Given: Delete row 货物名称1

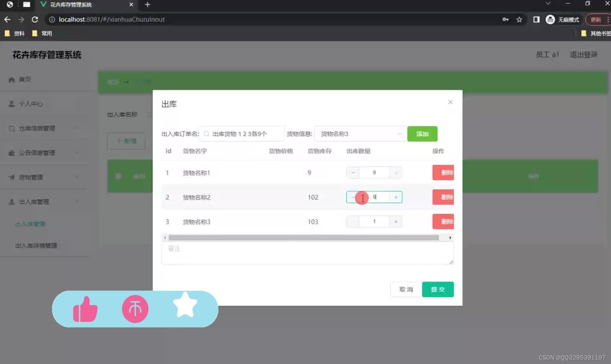Looking at the screenshot, I should [x=443, y=173].
